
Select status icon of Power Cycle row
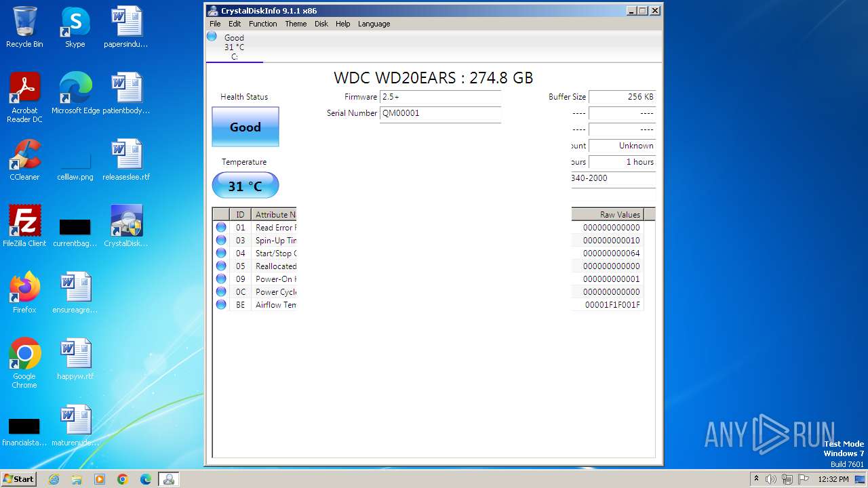[x=221, y=291]
